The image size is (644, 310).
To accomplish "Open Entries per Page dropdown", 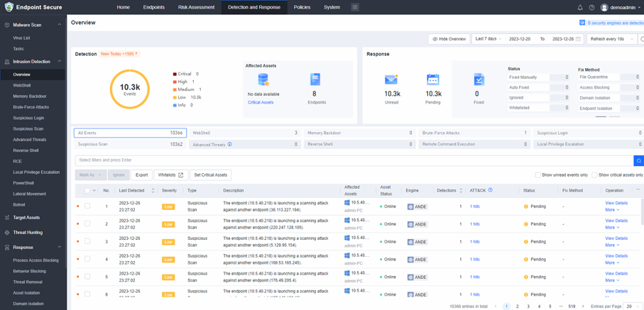I will (x=632, y=306).
